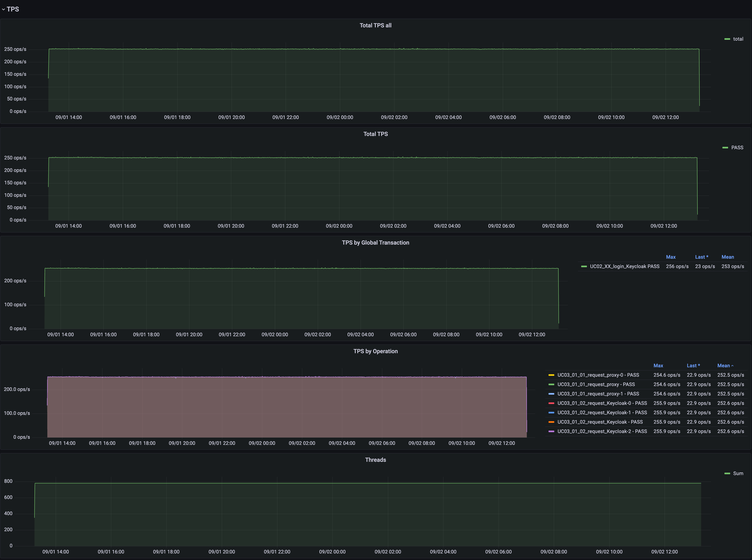Viewport: 752px width, 560px height.
Task: Click red swatch for request_Keycloak-0 series
Action: tap(551, 403)
